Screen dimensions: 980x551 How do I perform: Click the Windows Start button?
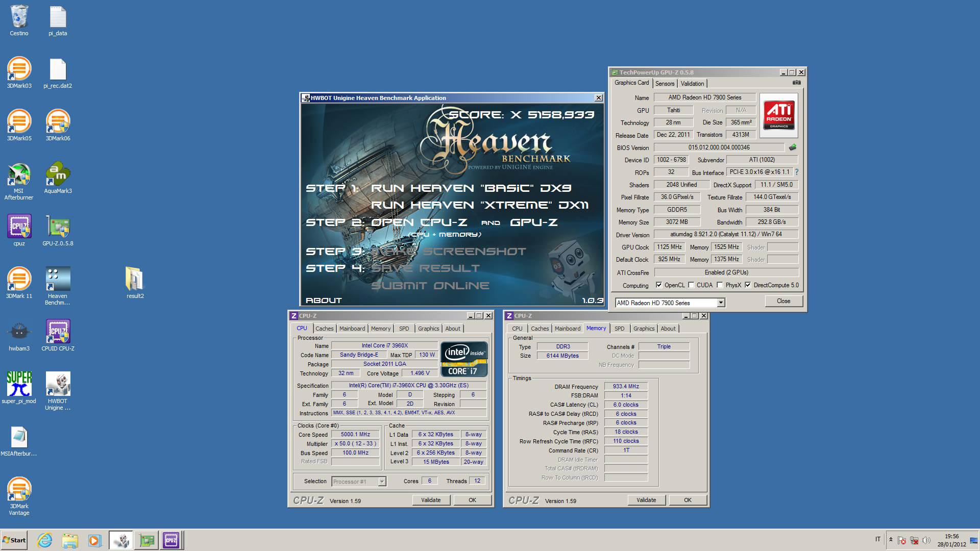(14, 540)
